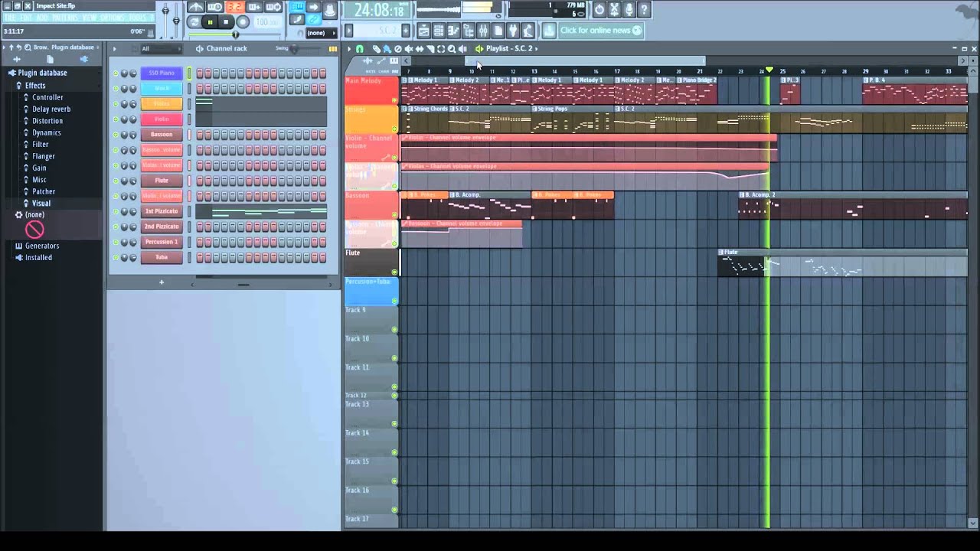
Task: Open the FILE menu
Action: click(9, 18)
